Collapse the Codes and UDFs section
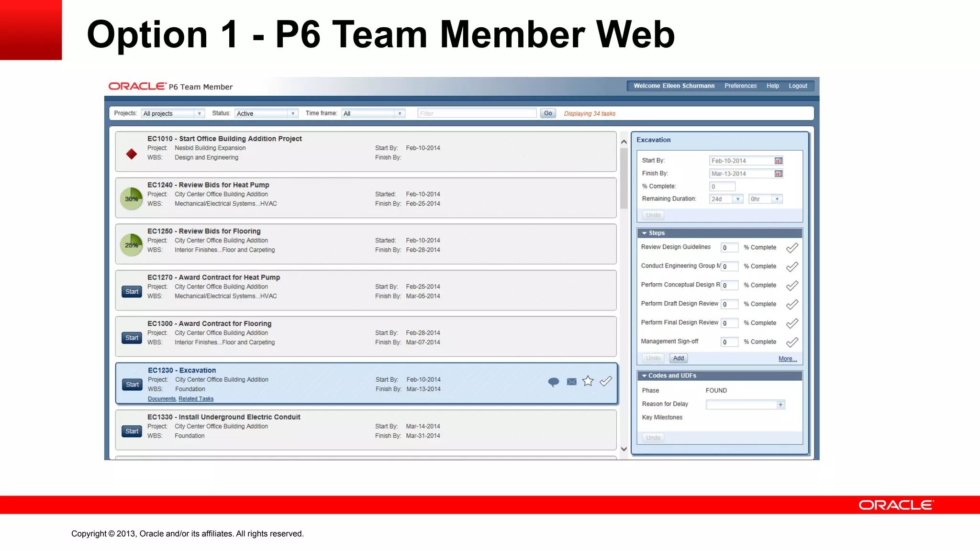Screen dimensions: 980x551 tap(645, 376)
